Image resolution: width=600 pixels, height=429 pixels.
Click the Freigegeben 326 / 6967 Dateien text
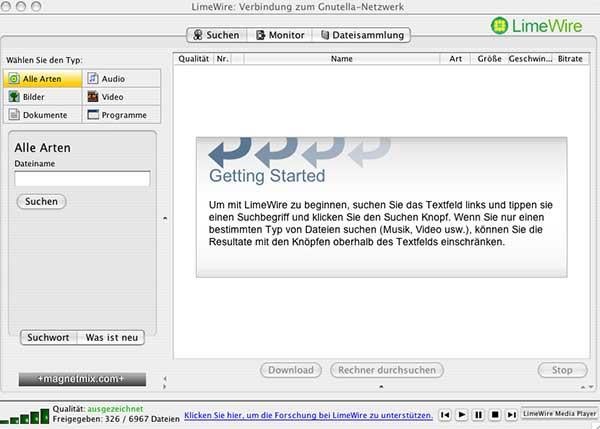[116, 419]
